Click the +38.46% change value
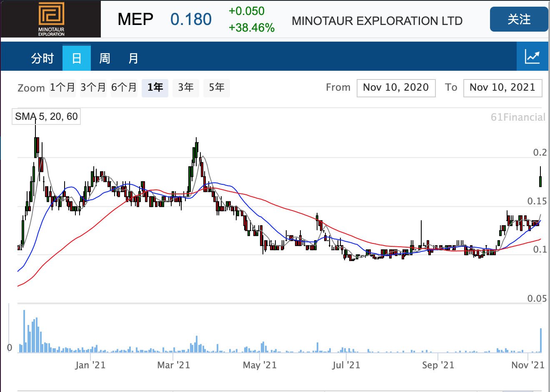 [252, 28]
